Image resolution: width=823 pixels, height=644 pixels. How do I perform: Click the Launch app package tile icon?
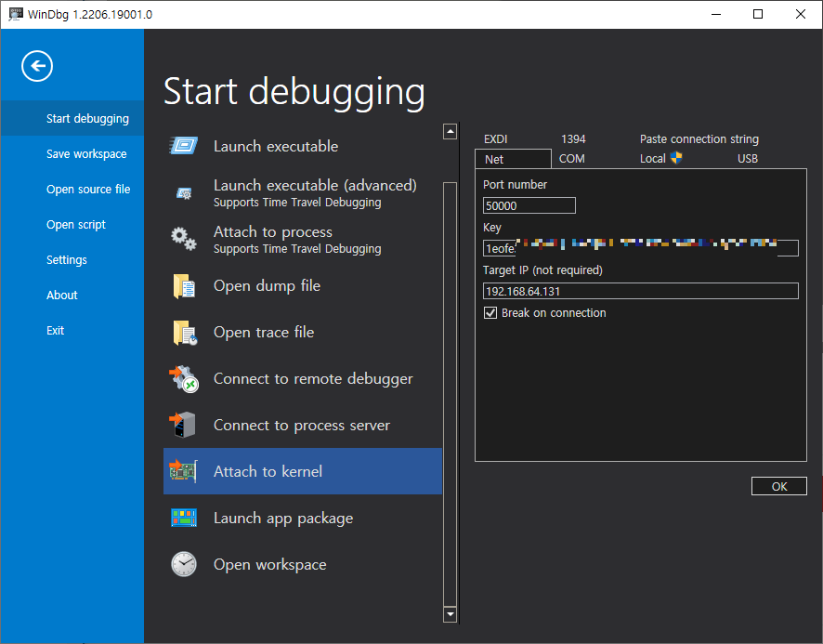click(183, 518)
